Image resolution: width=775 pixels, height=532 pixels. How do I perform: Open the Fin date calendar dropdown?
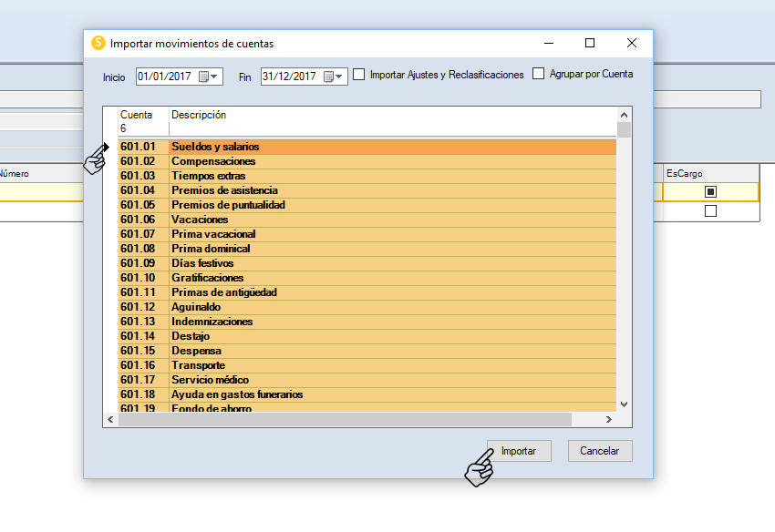coord(334,77)
